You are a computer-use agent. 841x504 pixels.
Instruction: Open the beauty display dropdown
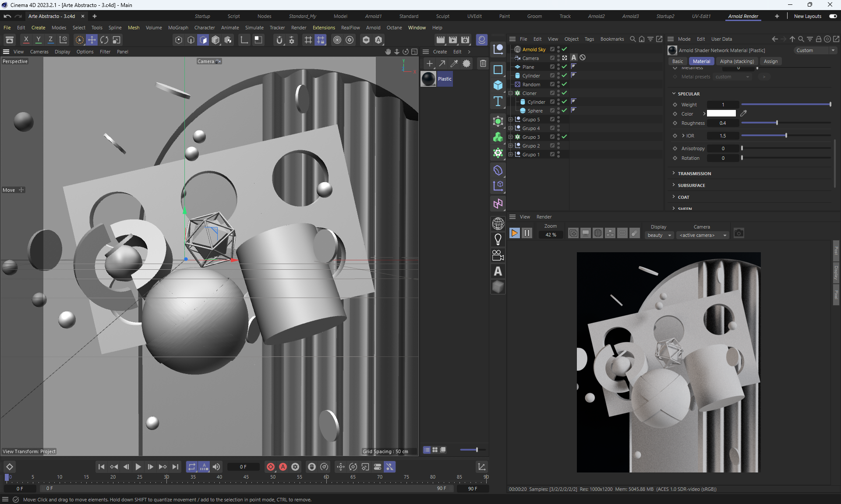tap(659, 235)
